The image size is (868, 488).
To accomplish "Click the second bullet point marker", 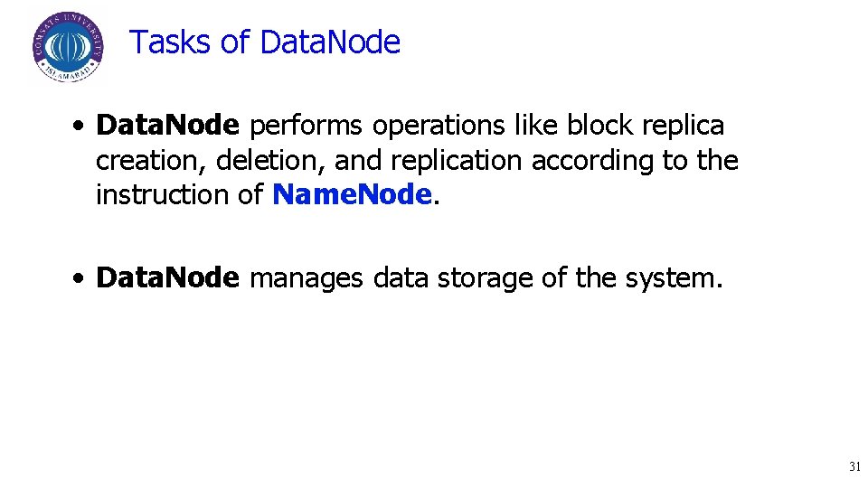I will pyautogui.click(x=80, y=278).
